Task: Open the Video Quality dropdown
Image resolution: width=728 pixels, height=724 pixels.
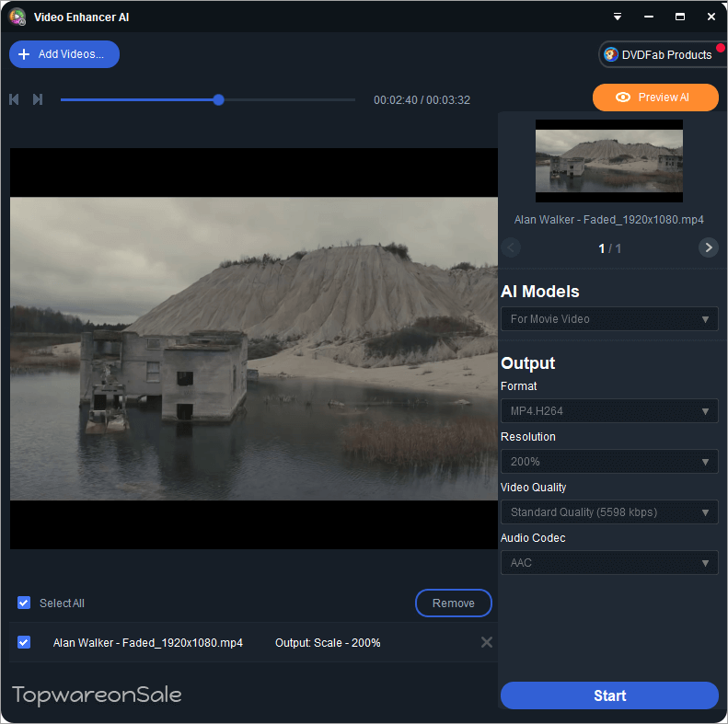Action: 609,511
